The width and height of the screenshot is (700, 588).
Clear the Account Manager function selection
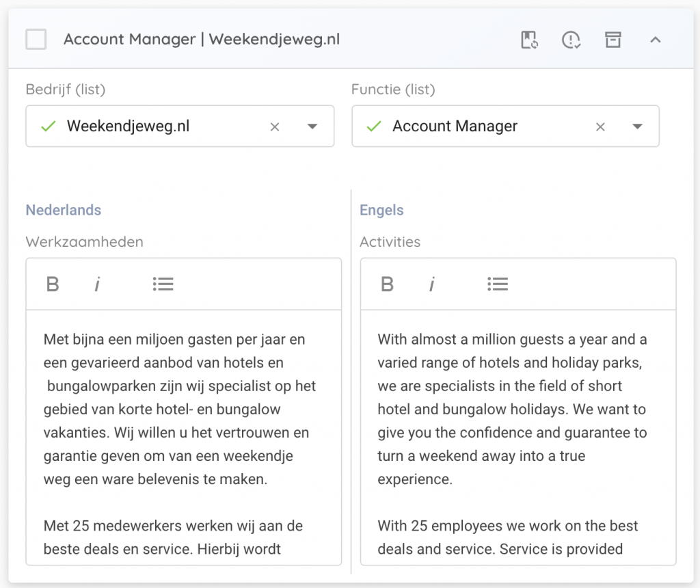(600, 126)
